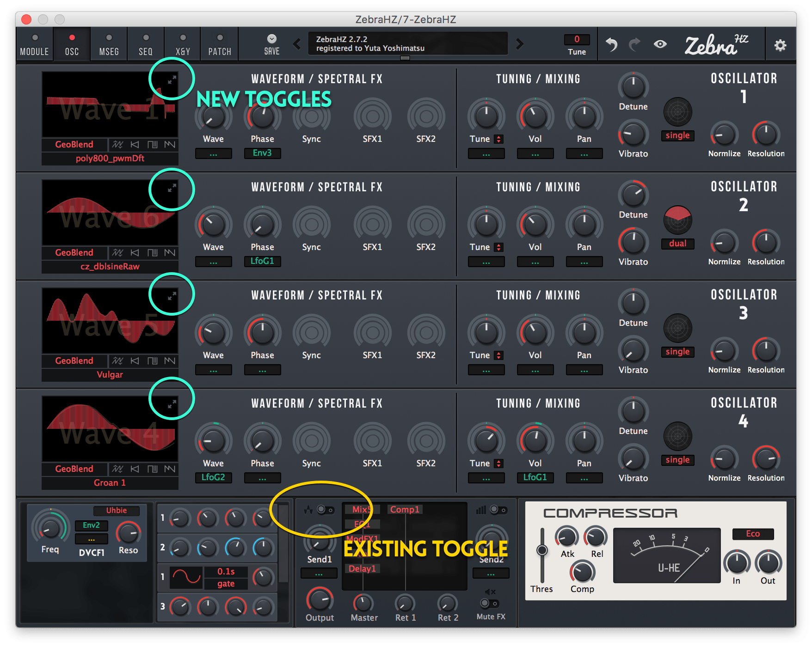Click Oscillator 3 wave morph icon
Viewport: 812px width, 647px height.
117,361
